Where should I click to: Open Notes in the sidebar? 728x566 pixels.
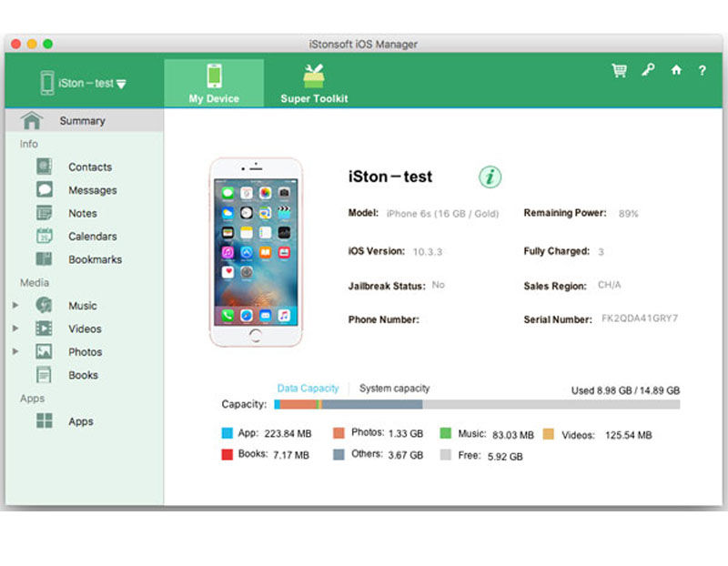[83, 213]
